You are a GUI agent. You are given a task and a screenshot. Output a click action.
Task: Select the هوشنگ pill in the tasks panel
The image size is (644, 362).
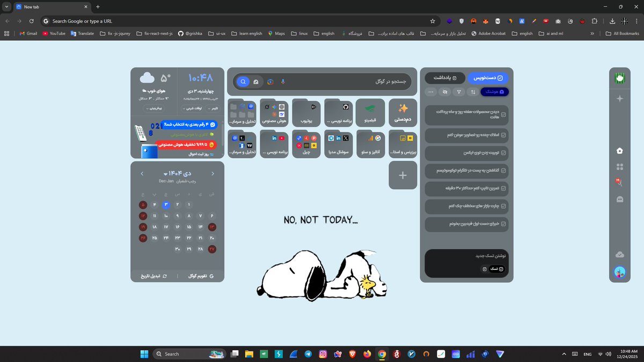(495, 92)
